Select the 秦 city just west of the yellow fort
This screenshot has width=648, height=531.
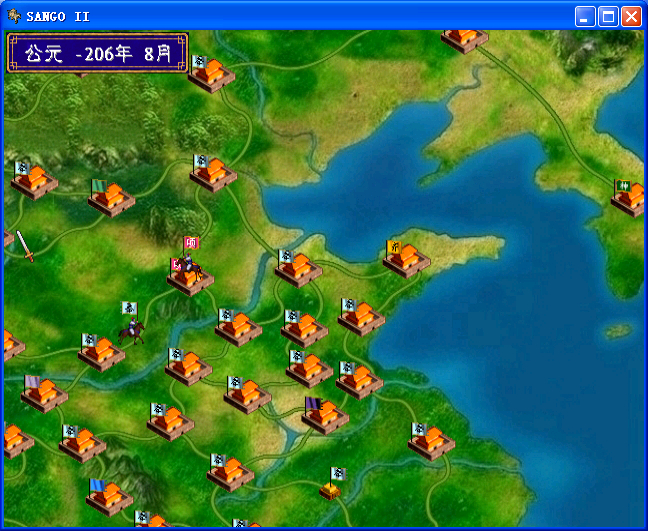(x=230, y=473)
